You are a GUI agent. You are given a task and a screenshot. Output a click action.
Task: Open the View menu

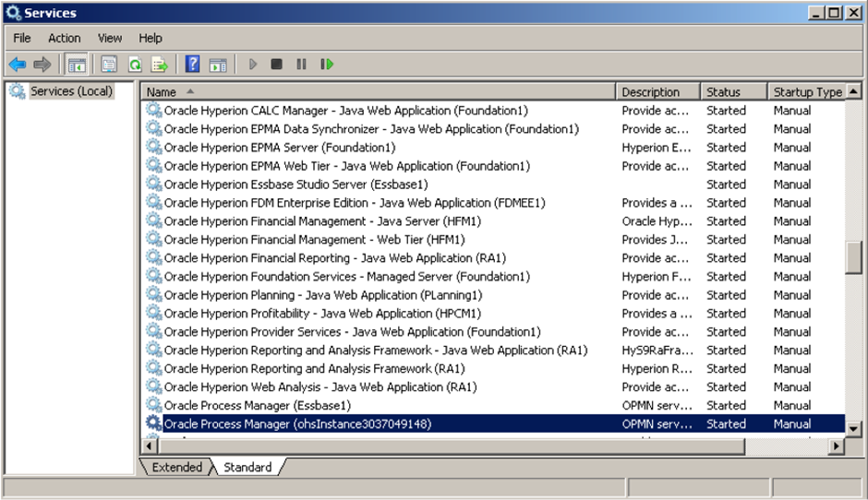click(110, 38)
